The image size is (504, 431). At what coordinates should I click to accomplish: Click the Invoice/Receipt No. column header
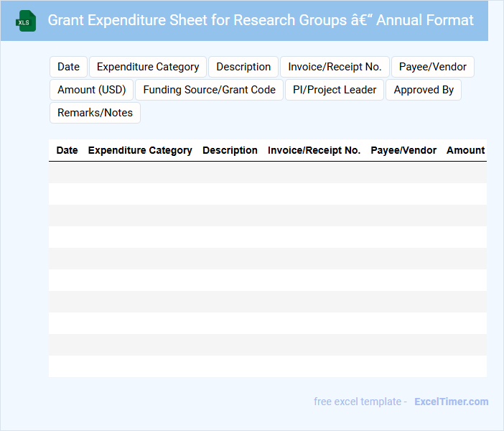[314, 150]
